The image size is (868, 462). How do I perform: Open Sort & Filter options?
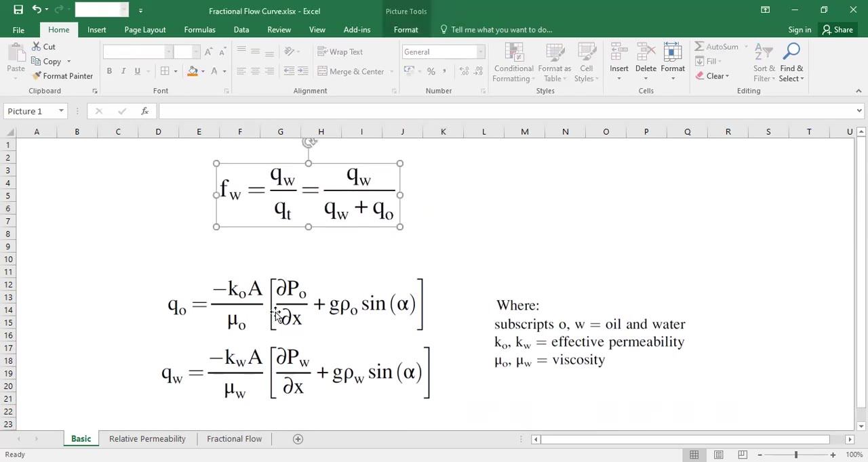tap(764, 61)
